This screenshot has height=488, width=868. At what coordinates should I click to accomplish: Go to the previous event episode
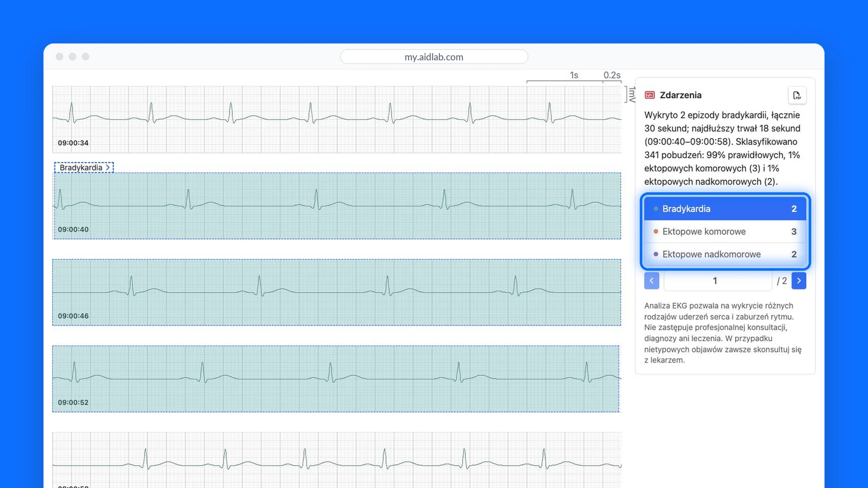(652, 281)
